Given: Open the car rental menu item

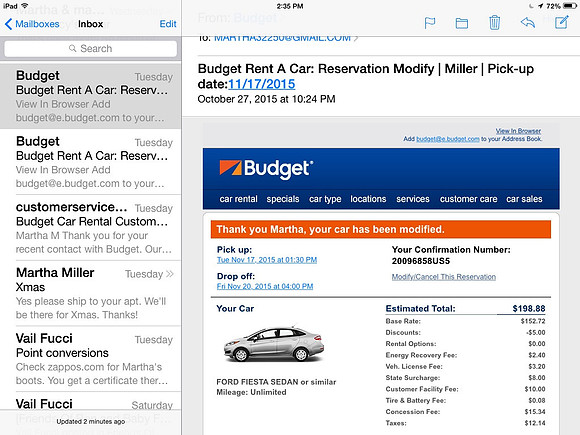Looking at the screenshot, I should [239, 199].
